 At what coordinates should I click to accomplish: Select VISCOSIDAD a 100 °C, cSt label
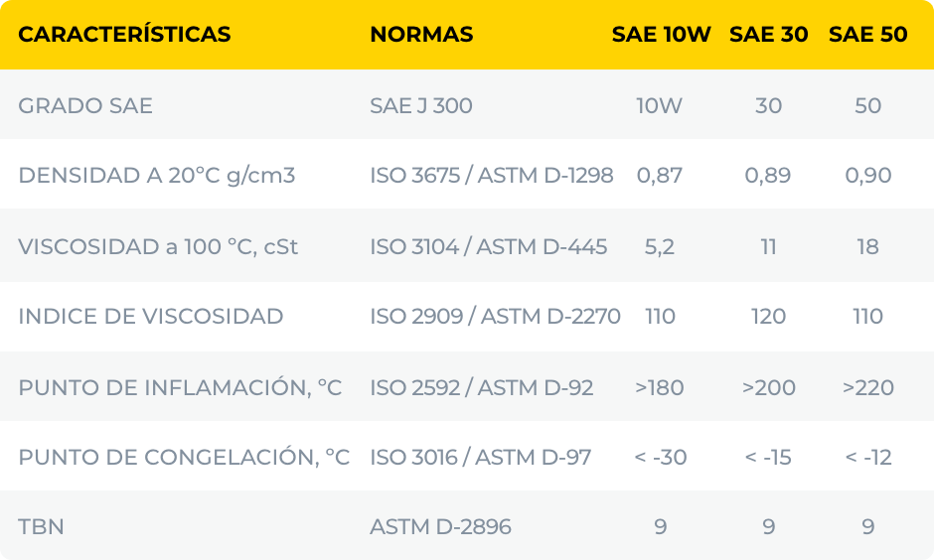(x=158, y=246)
